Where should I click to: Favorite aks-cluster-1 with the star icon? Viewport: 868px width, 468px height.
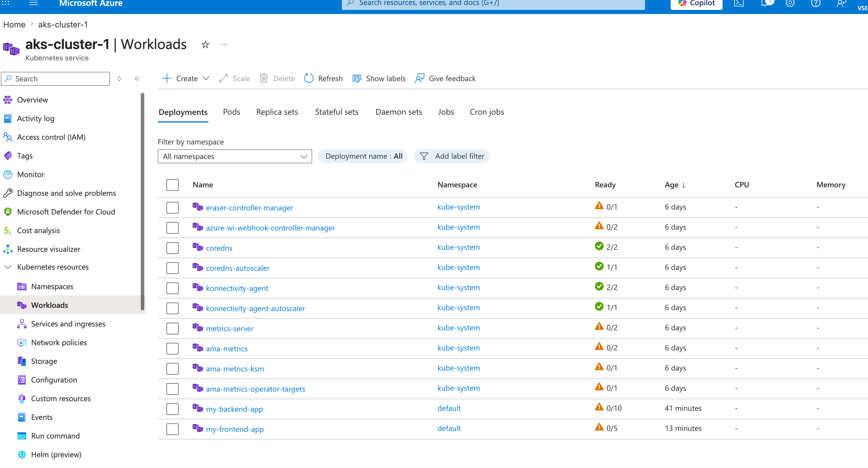[x=205, y=45]
